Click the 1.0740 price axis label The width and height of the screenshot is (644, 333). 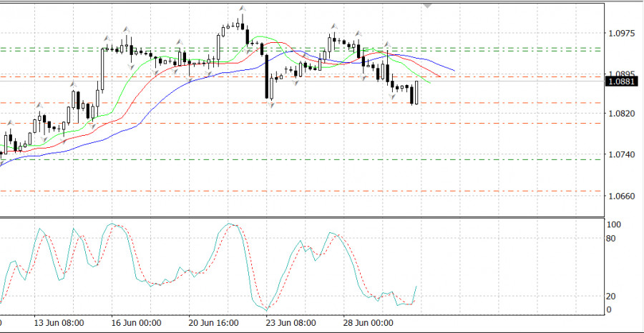click(x=620, y=155)
